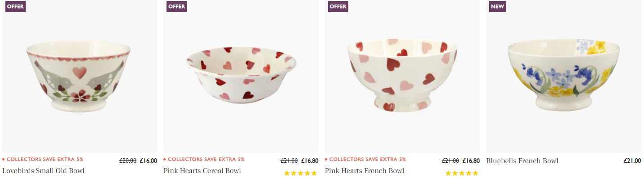Open the Pink Hearts Cereal Bowl image

coord(241,76)
